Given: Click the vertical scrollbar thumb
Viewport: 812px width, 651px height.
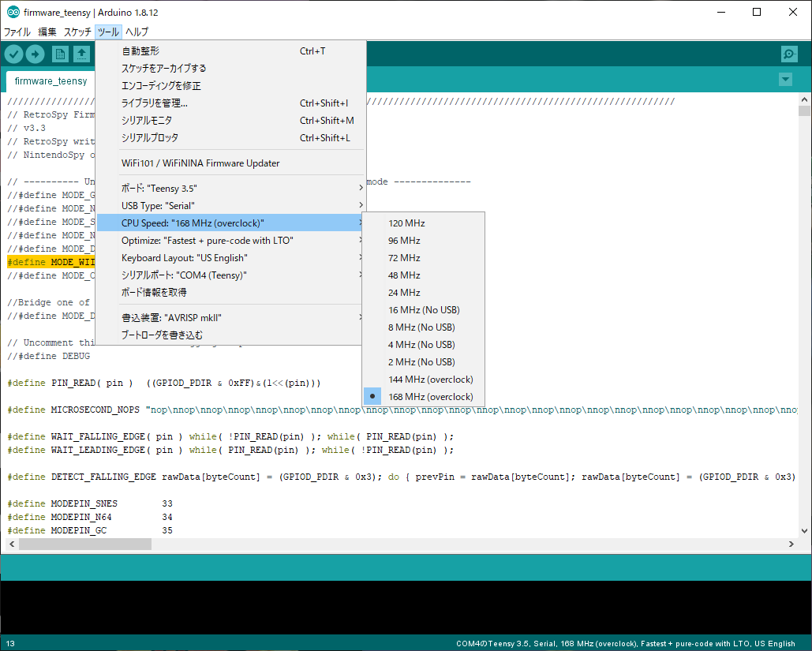Looking at the screenshot, I should (804, 110).
